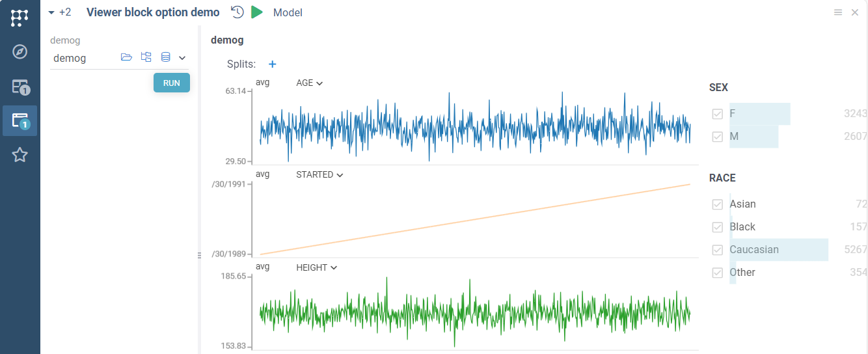Uncheck the F sex filter checkbox
Image resolution: width=868 pixels, height=354 pixels.
pyautogui.click(x=718, y=114)
